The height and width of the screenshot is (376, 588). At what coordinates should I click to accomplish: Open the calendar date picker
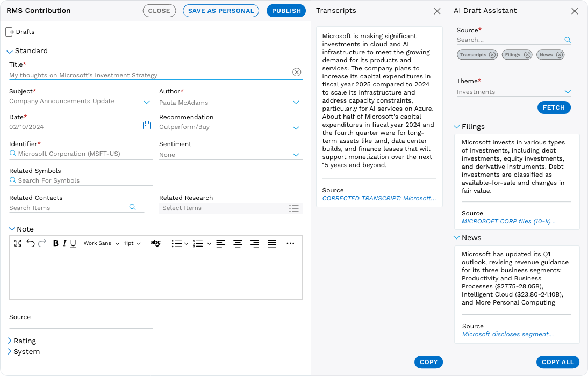point(147,125)
